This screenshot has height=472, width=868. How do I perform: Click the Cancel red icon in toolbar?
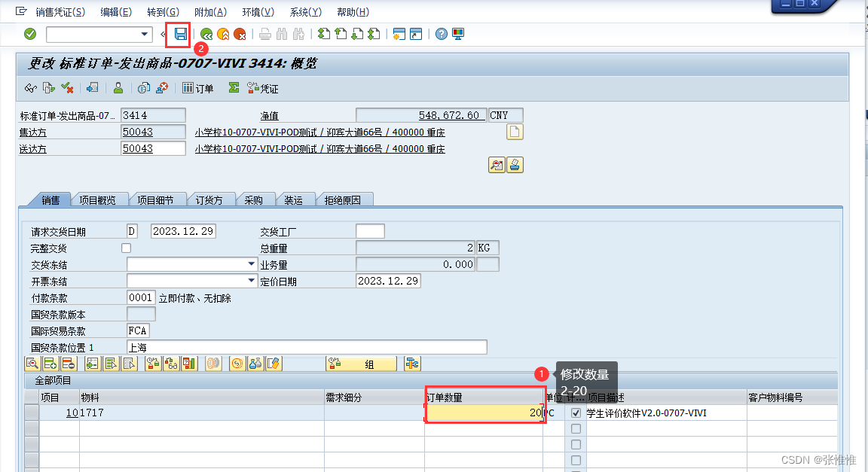(x=241, y=33)
